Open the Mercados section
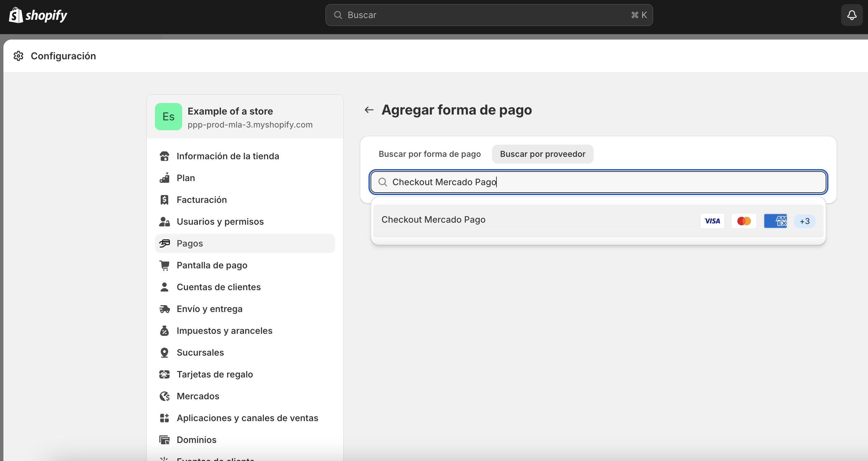Image resolution: width=868 pixels, height=461 pixels. click(x=245, y=396)
